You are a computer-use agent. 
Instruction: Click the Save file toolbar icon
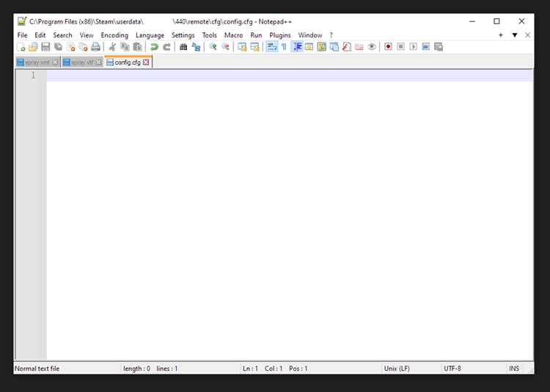pos(45,47)
